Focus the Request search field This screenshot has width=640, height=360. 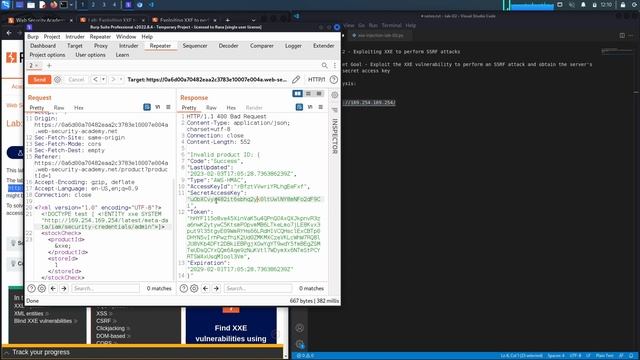click(106, 288)
